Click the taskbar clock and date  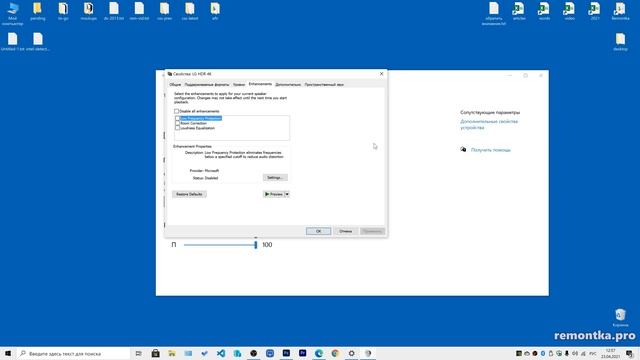pos(611,353)
